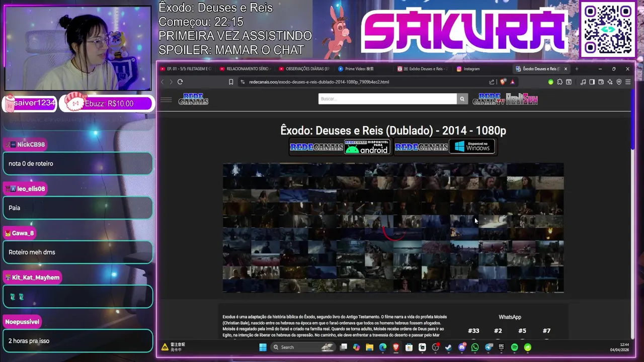Click the Windows Start button
Viewport: 644px width, 362px height.
[263, 347]
